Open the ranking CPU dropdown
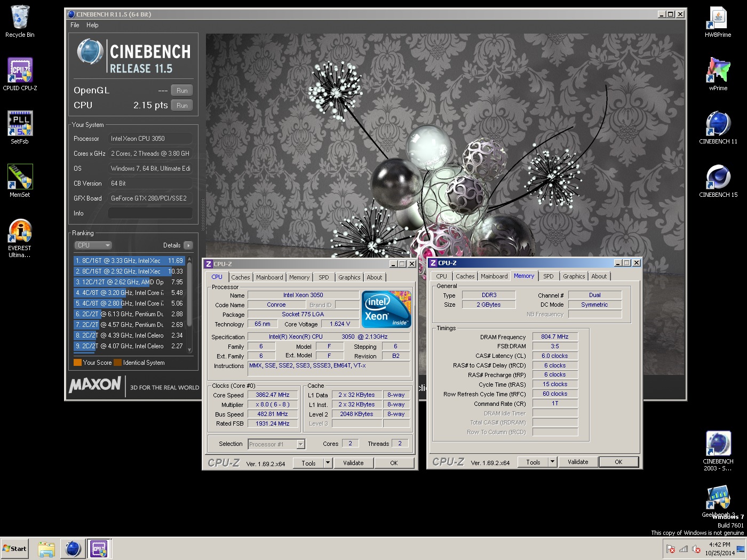 [93, 245]
